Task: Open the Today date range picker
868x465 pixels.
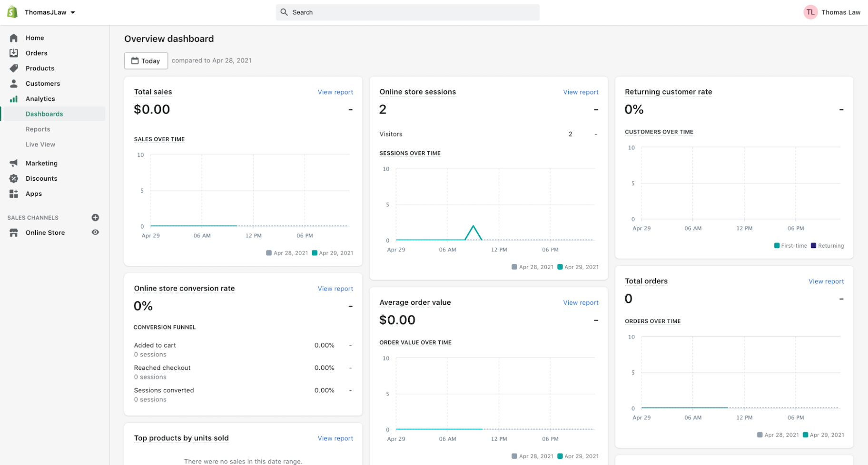Action: point(146,61)
